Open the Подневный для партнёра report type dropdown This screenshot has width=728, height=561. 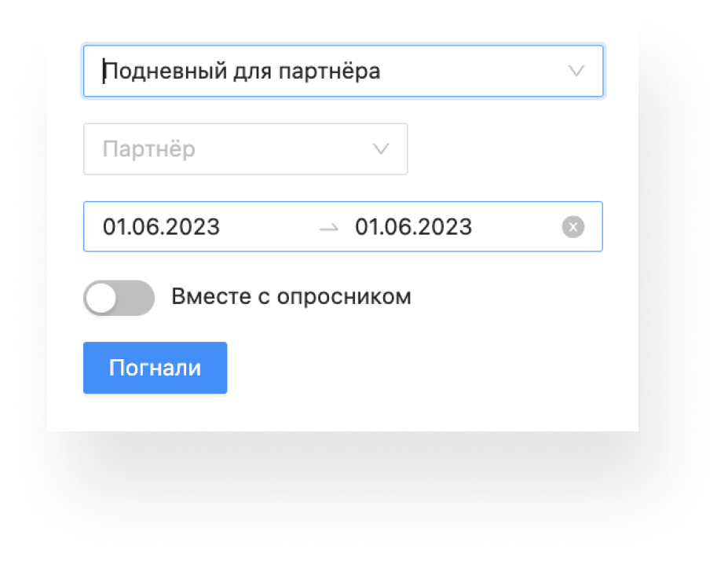point(343,71)
